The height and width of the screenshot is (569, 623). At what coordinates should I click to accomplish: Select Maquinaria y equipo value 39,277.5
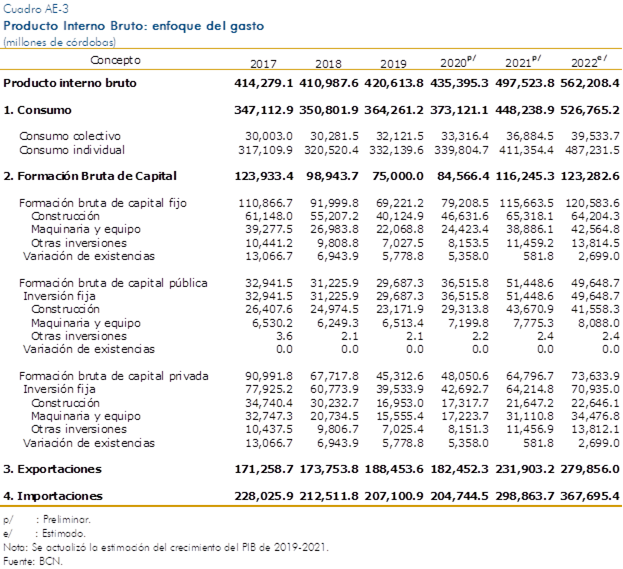(x=269, y=229)
